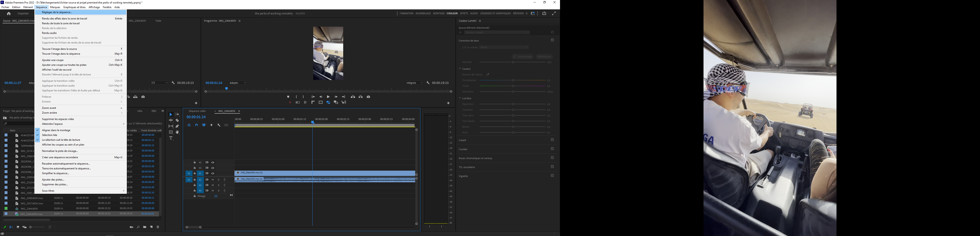Open Quick Export share icon

(x=544, y=14)
